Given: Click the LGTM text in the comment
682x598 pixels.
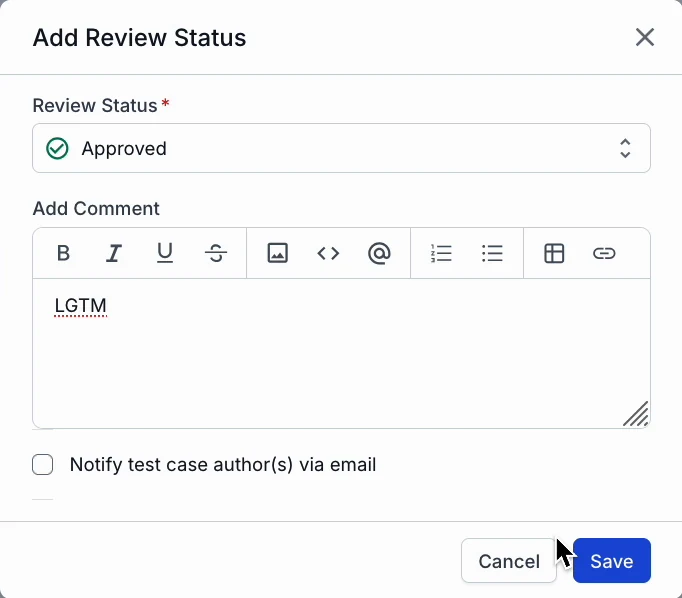Looking at the screenshot, I should pyautogui.click(x=80, y=306).
